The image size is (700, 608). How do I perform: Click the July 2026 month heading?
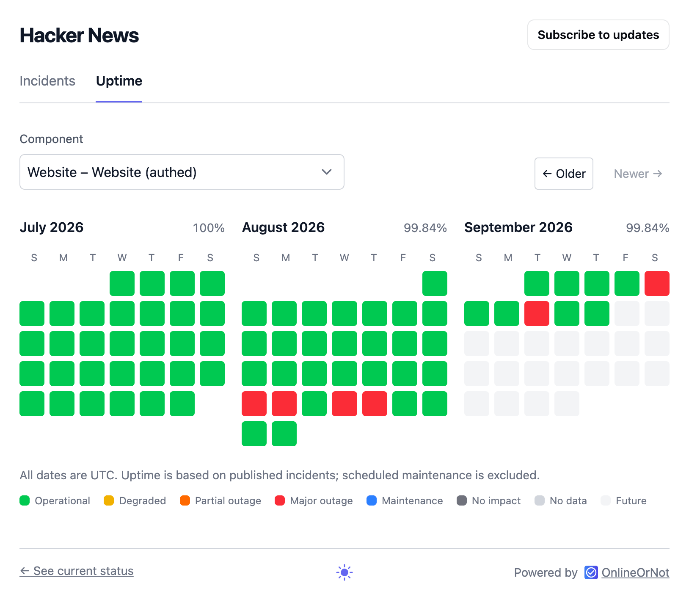click(52, 227)
